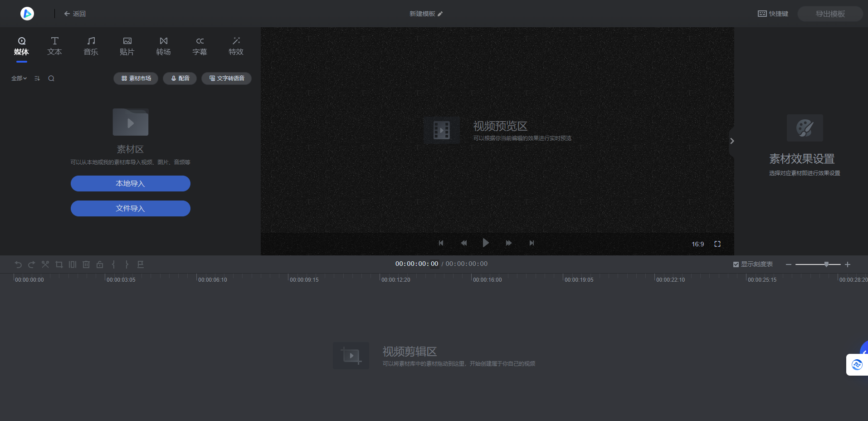Open the 全部 filter dropdown
The image size is (868, 421).
19,78
